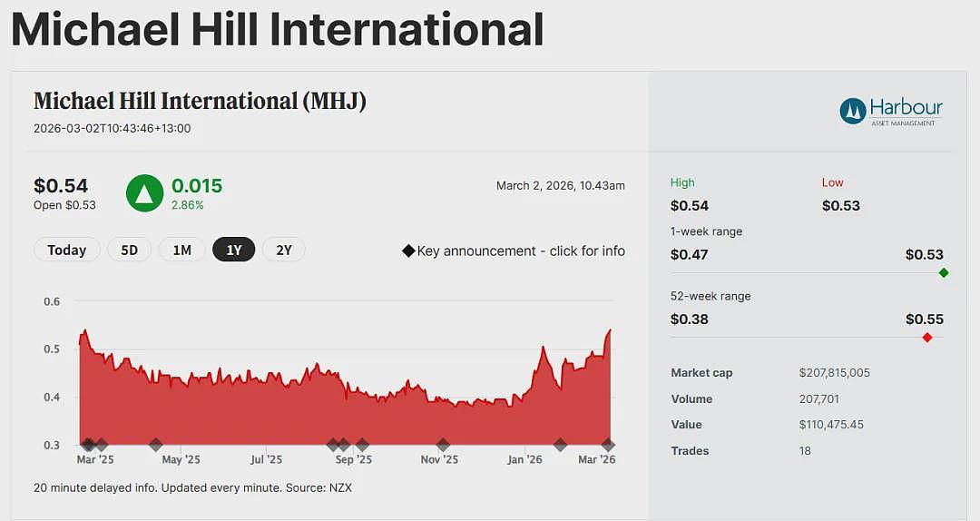Click the green diamond on 1-week range

coord(944,272)
